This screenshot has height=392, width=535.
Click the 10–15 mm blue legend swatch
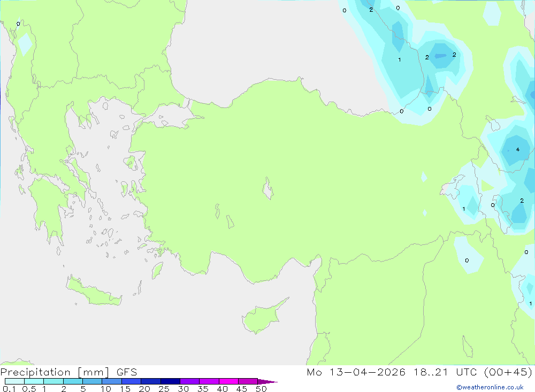coord(112,381)
